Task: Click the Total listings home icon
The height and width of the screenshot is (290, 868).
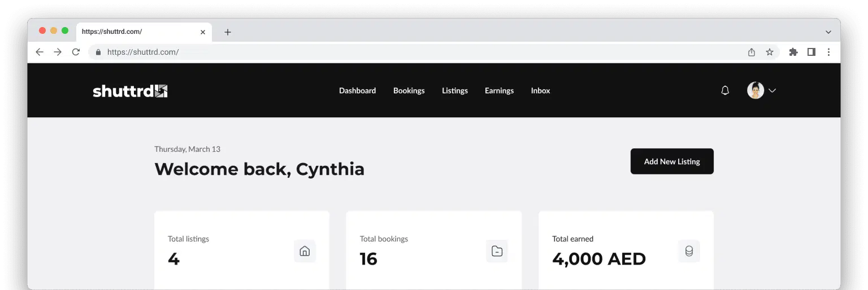Action: point(305,251)
